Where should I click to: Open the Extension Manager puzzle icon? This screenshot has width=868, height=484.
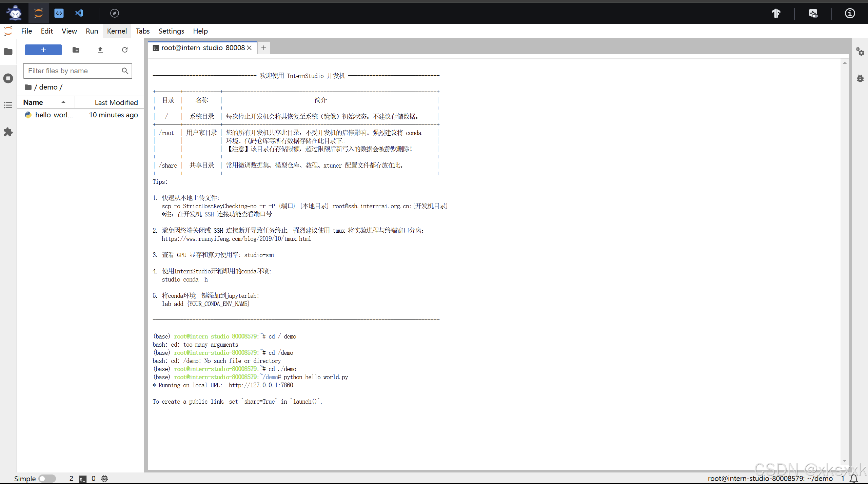point(8,132)
